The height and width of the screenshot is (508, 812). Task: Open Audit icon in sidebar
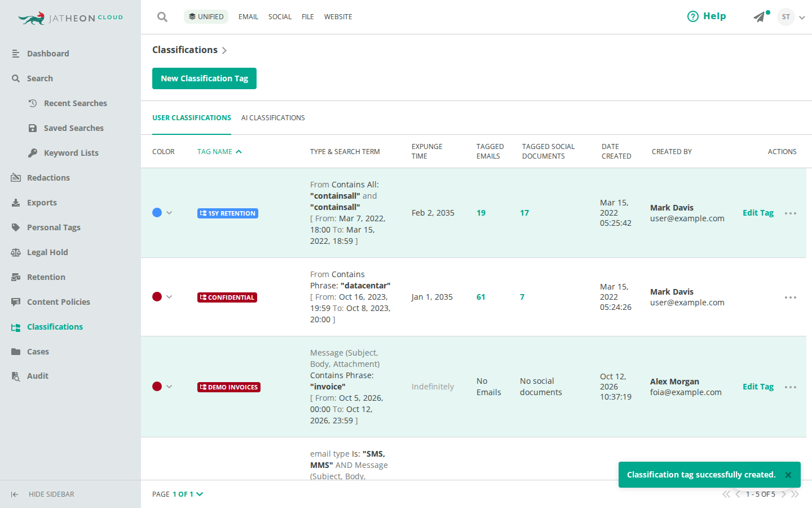(x=16, y=376)
